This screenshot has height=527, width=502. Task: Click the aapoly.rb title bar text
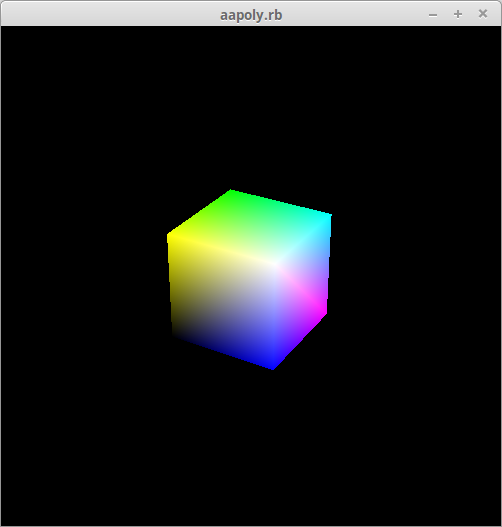pyautogui.click(x=251, y=15)
